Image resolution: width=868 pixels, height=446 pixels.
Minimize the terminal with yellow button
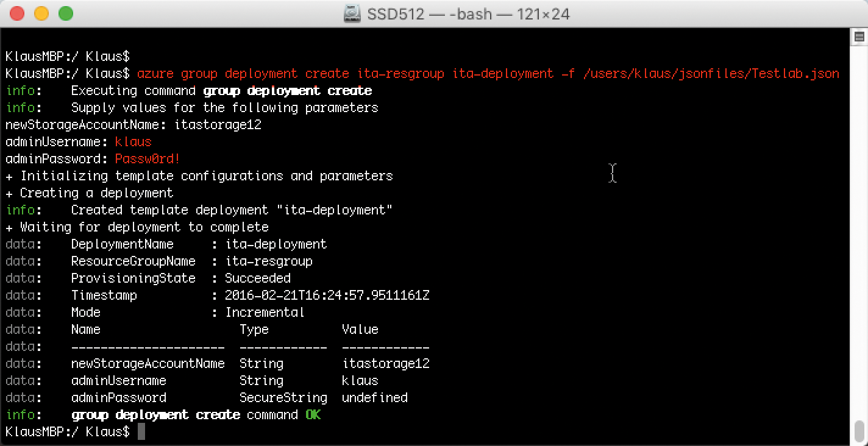pyautogui.click(x=41, y=13)
